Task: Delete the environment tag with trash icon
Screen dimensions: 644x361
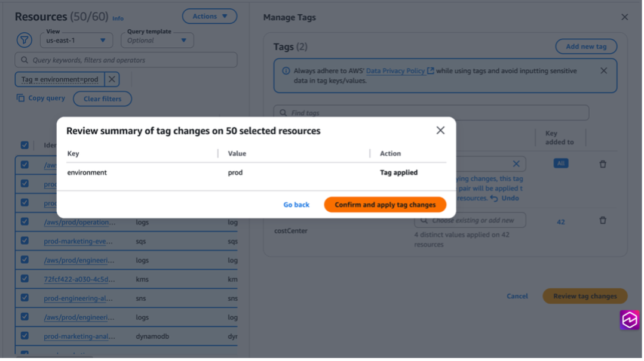Action: pyautogui.click(x=603, y=163)
